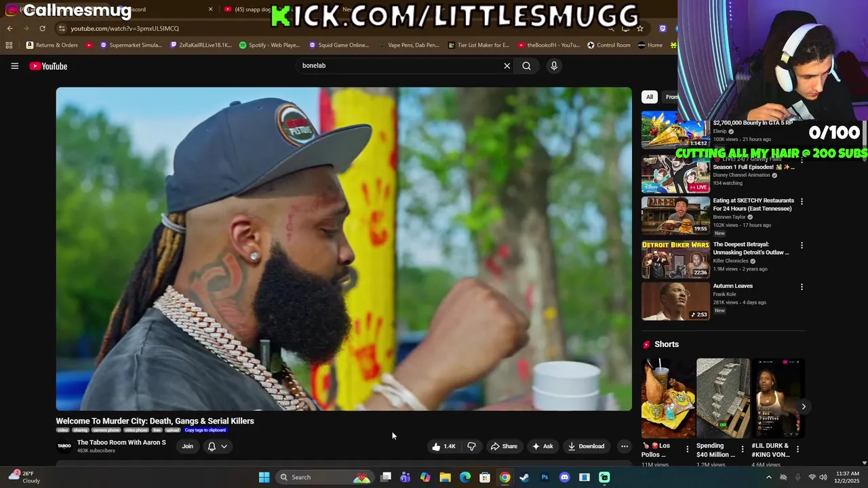This screenshot has width=868, height=488.
Task: Open options menu for 'Autumn Leaves'
Action: tap(802, 287)
